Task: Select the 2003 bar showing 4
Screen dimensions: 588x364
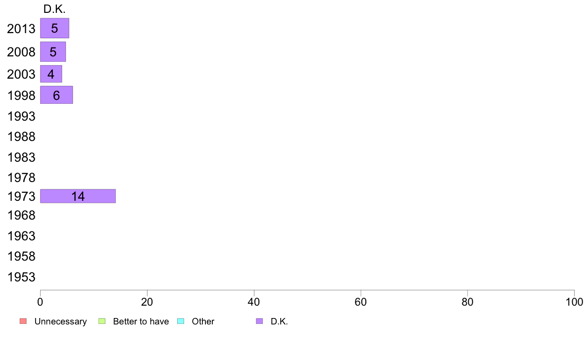Action: (x=51, y=74)
